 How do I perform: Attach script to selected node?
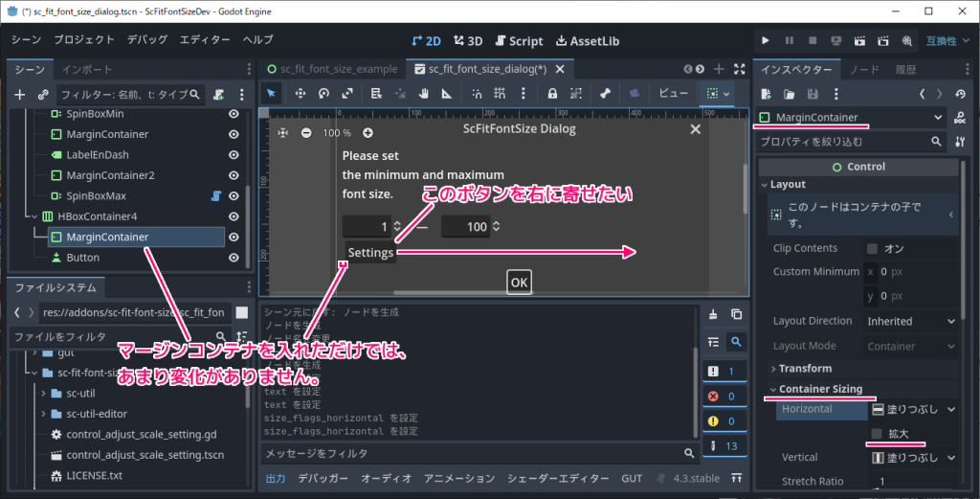click(219, 95)
